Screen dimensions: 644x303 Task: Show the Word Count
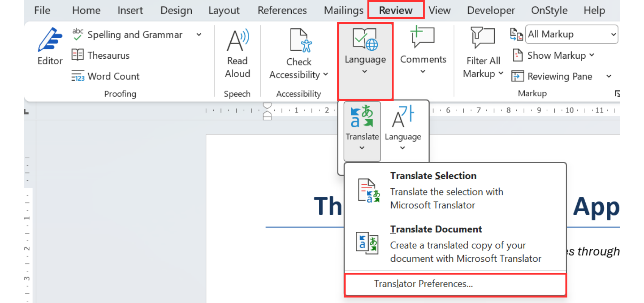[106, 76]
